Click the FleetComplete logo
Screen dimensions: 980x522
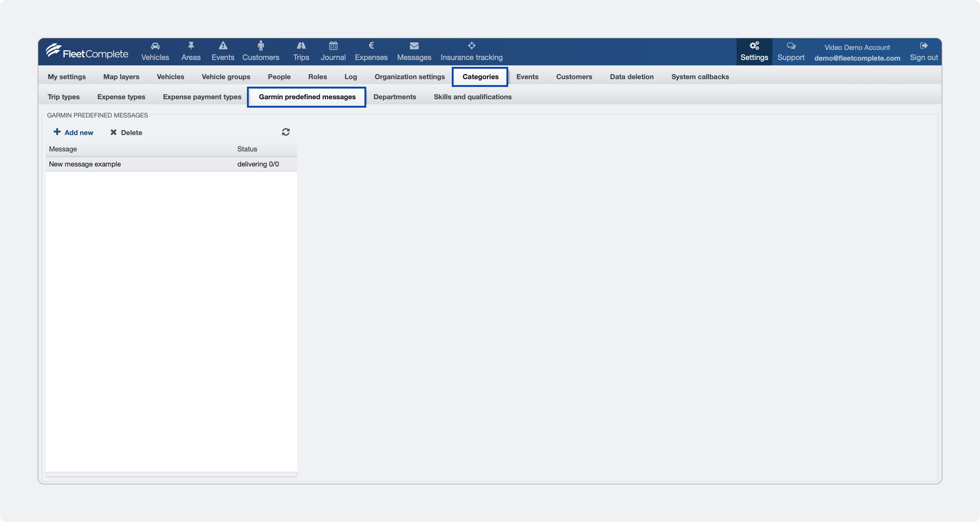pyautogui.click(x=87, y=52)
